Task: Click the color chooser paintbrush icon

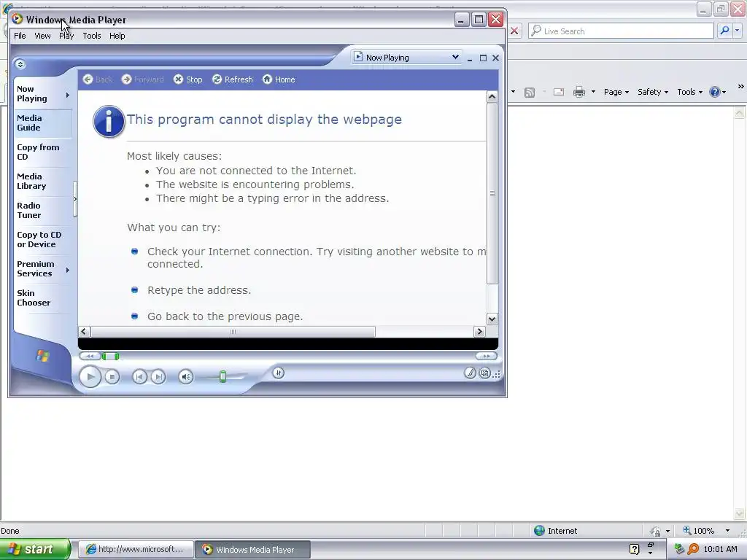Action: tap(471, 373)
